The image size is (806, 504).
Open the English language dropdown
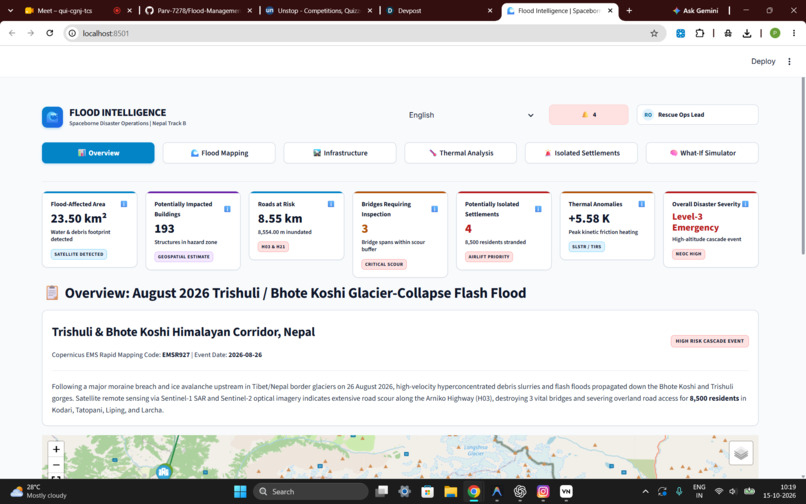[471, 115]
